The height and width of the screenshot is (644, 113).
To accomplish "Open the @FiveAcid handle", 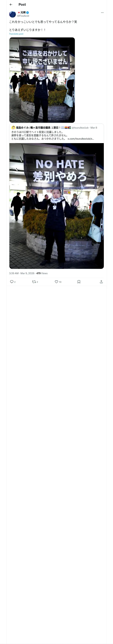I will pyautogui.click(x=23, y=16).
